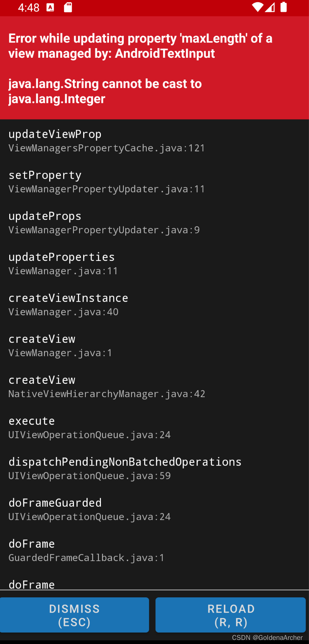Tap the RELOAD (R, R) button
The image size is (309, 644).
(x=231, y=615)
